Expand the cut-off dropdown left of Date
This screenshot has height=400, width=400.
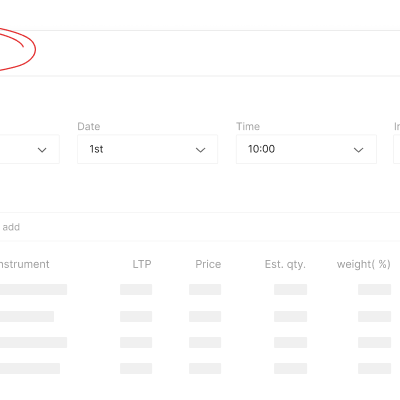[x=30, y=149]
